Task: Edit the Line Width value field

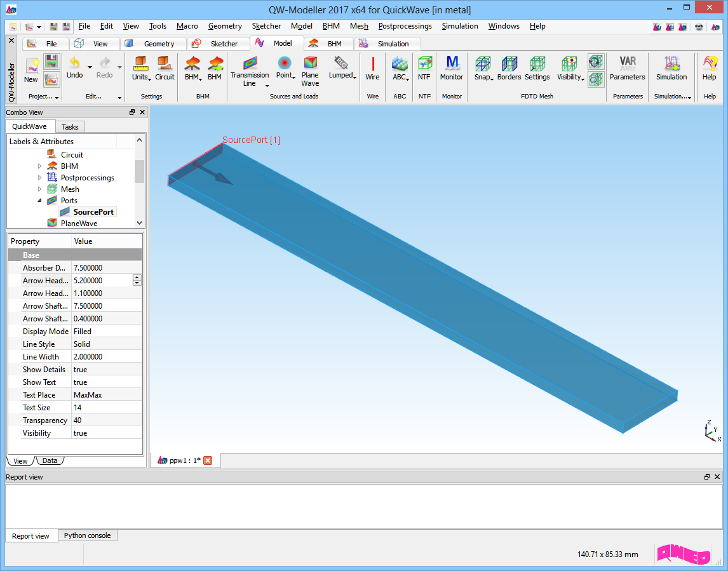Action: click(107, 356)
